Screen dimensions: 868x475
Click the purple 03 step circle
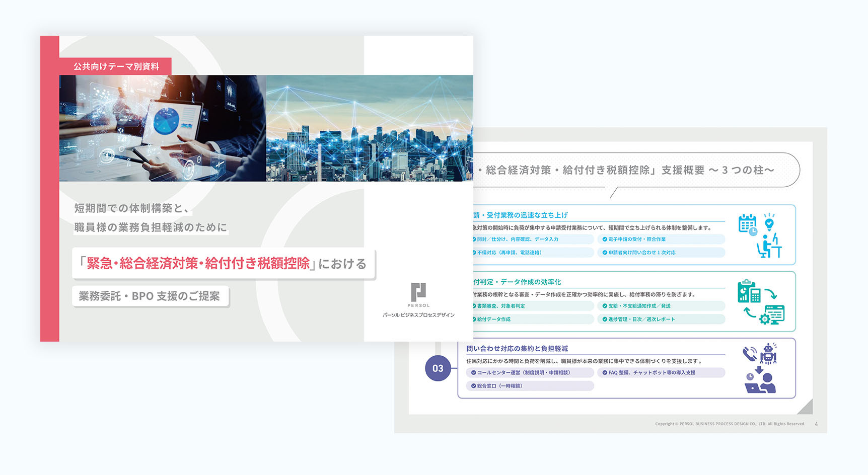click(x=438, y=368)
